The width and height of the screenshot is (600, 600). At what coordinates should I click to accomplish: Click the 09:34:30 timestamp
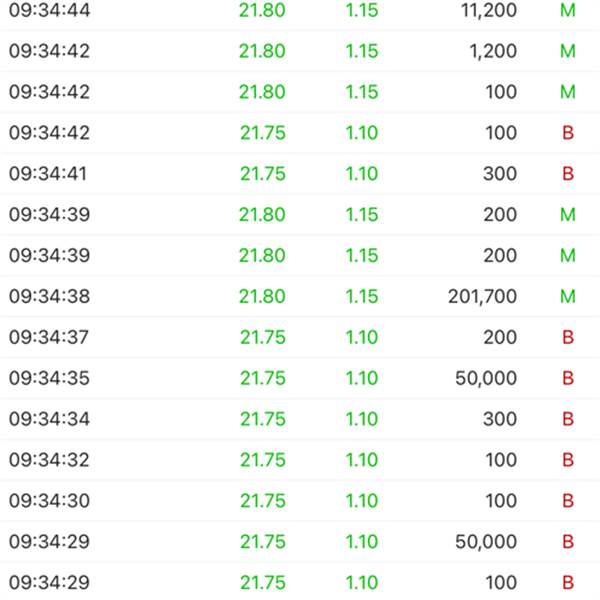(x=49, y=501)
